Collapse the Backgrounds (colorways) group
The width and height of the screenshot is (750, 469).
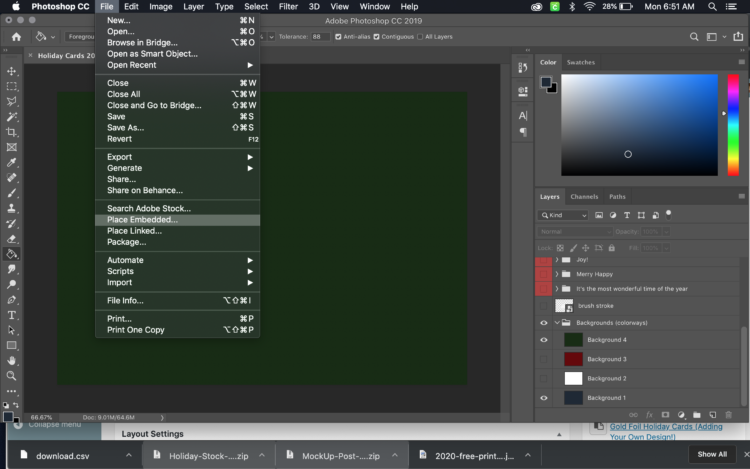557,323
